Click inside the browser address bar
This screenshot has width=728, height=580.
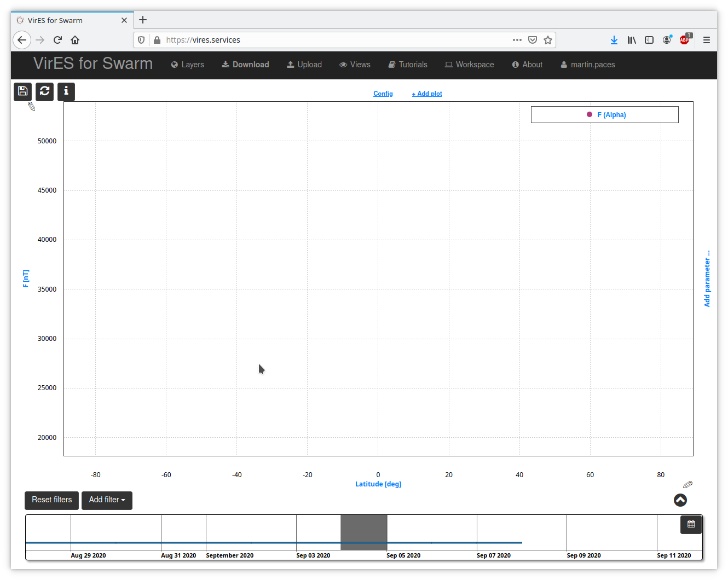click(x=328, y=39)
